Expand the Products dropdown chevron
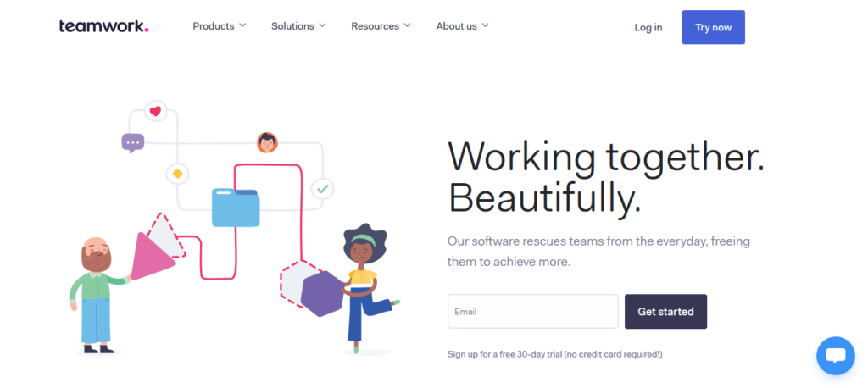This screenshot has width=868, height=388. tap(242, 25)
